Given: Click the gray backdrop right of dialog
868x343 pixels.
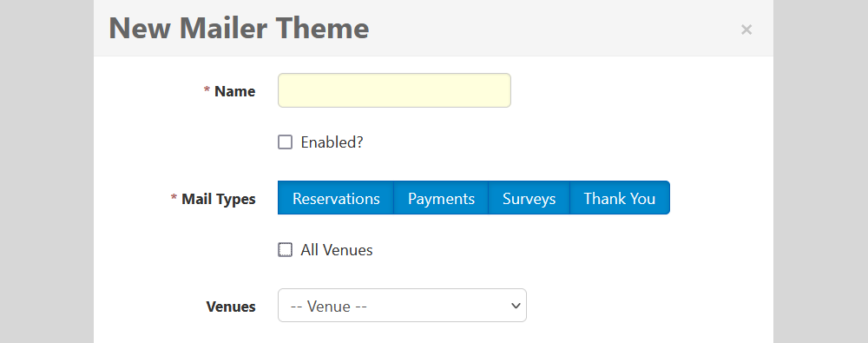Looking at the screenshot, I should coord(820,171).
